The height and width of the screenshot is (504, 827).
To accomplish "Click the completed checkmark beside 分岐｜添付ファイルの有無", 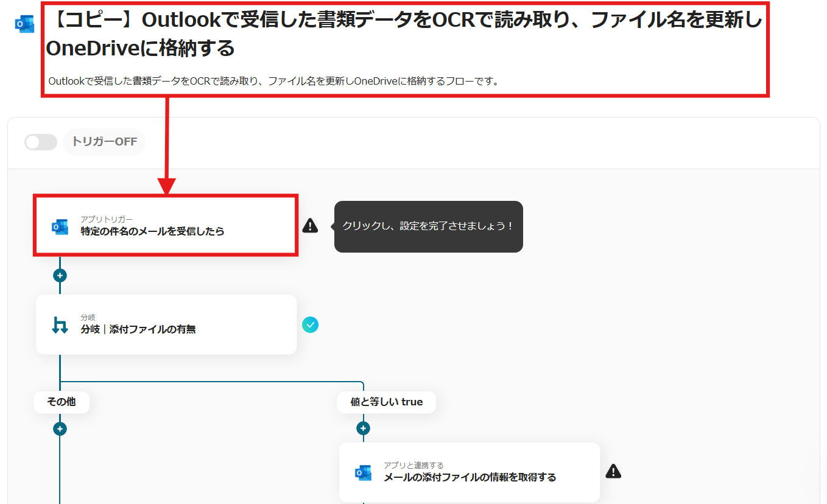I will click(310, 325).
